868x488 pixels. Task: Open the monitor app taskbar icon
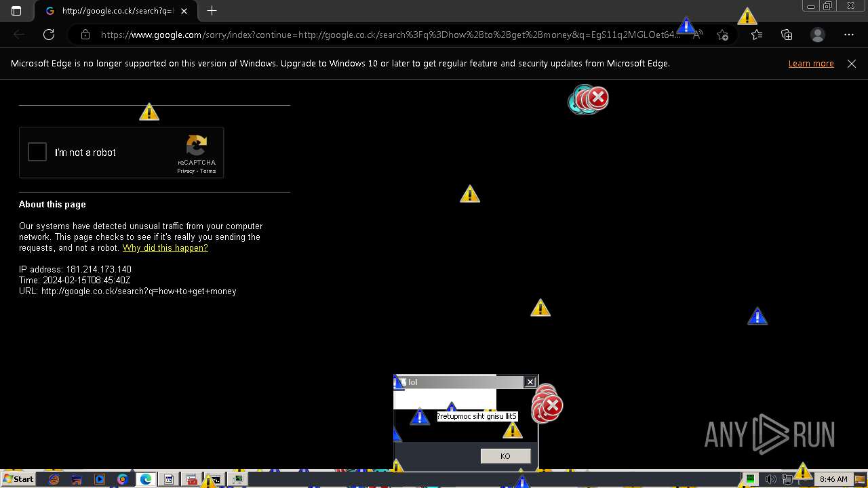pyautogui.click(x=238, y=479)
